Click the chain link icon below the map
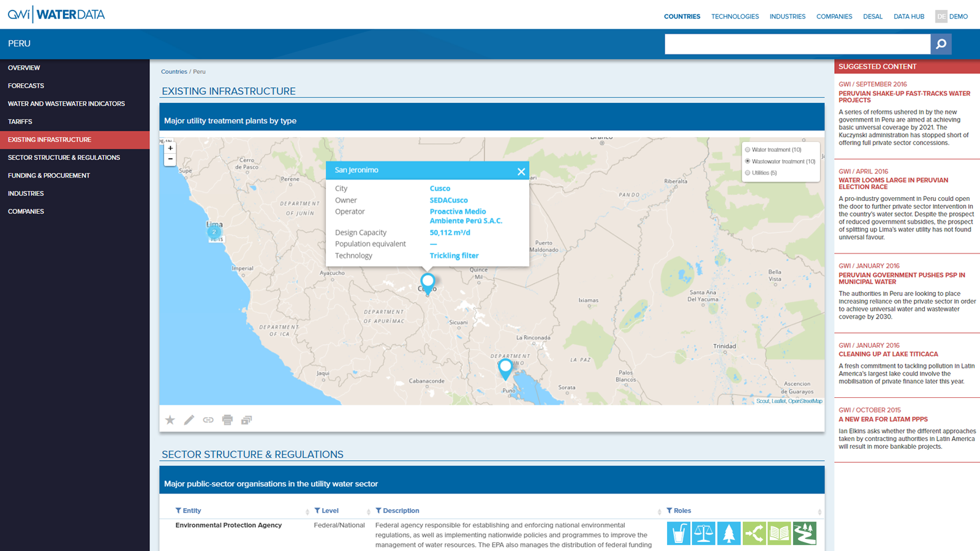 (x=208, y=420)
